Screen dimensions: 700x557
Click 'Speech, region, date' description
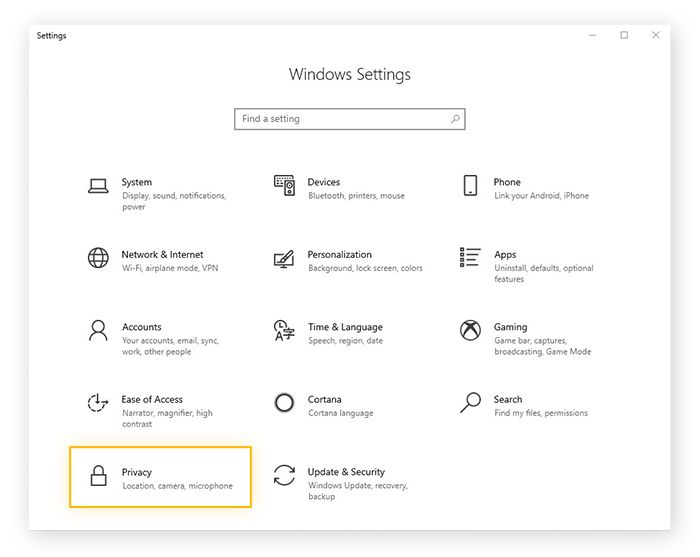tap(346, 341)
